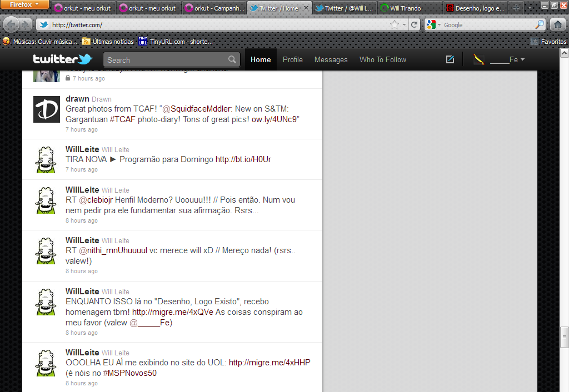Open the @nithi_mnUhuuuul mention link

point(113,250)
